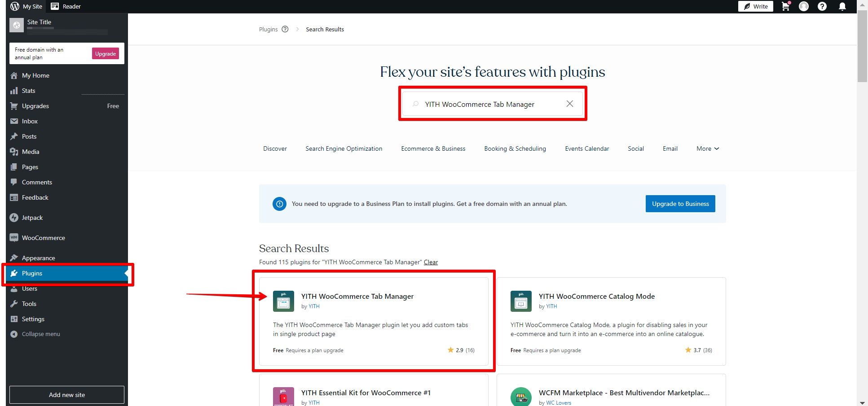Open WooCommerce in the sidebar
Screen dimensions: 868x406
(x=43, y=238)
